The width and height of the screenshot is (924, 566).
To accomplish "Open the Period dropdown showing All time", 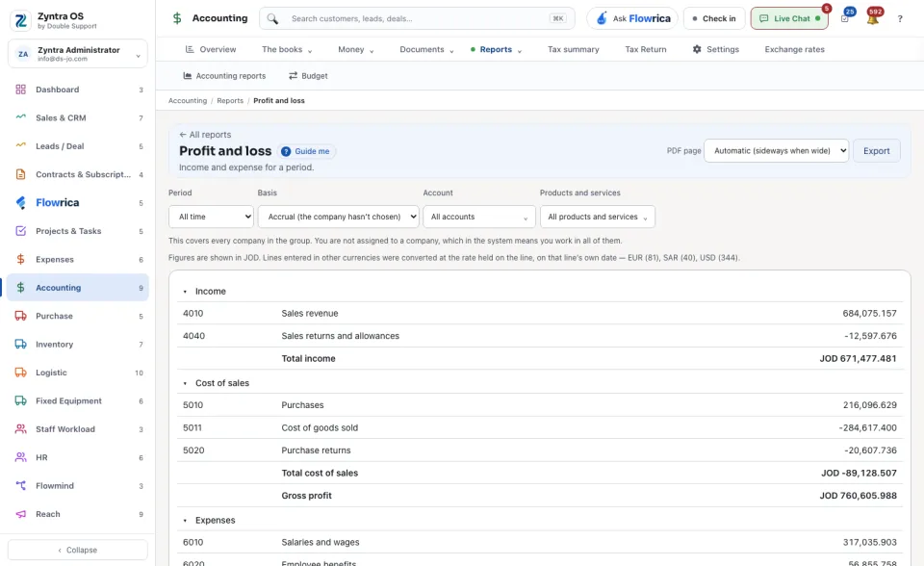I will [x=211, y=217].
